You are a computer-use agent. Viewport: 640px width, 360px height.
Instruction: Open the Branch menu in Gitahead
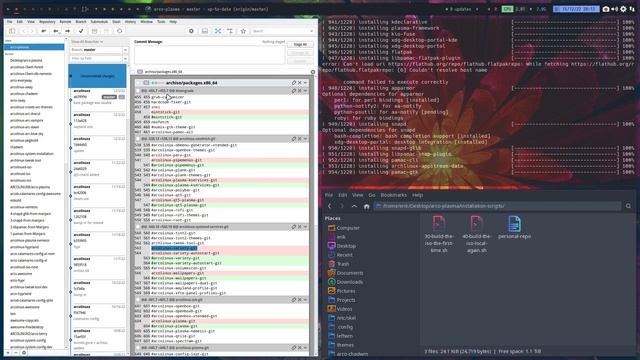coord(81,22)
